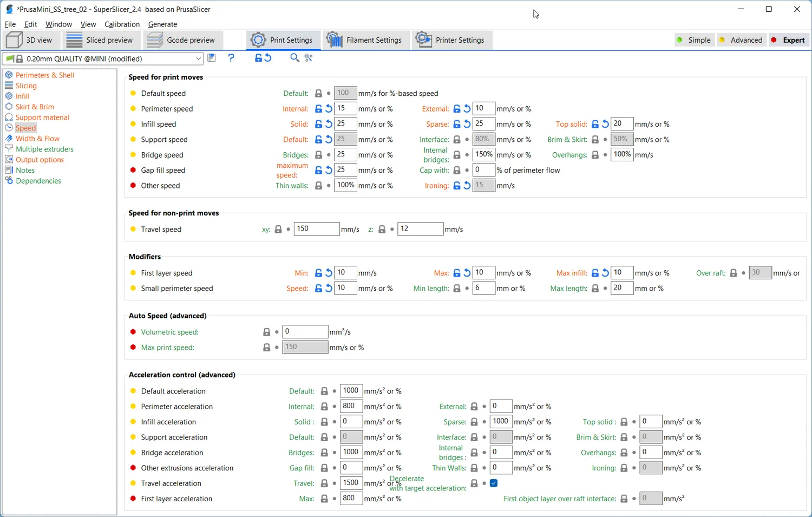This screenshot has height=517, width=812.
Task: Click lock icon for Over raft speed
Action: pos(734,273)
